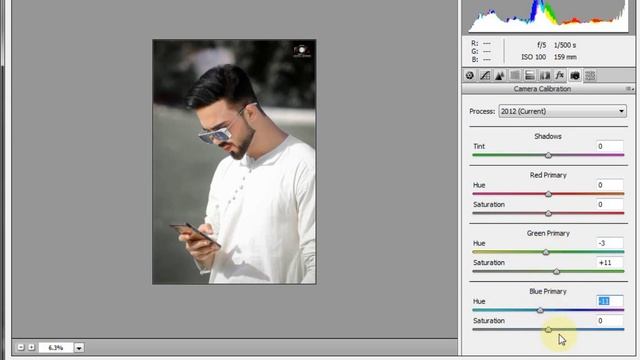The height and width of the screenshot is (360, 640).
Task: Click the 1/500 s shutter speed readout
Action: tap(565, 45)
